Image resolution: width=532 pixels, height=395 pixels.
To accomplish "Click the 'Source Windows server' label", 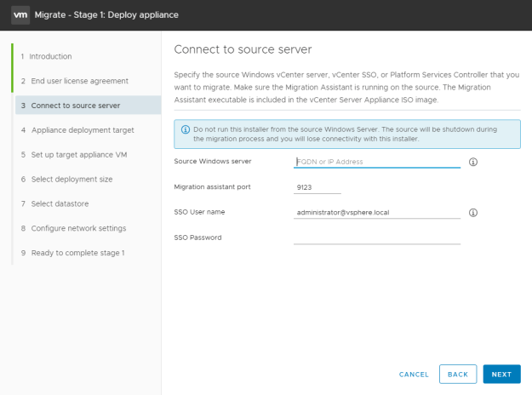I will (x=213, y=161).
